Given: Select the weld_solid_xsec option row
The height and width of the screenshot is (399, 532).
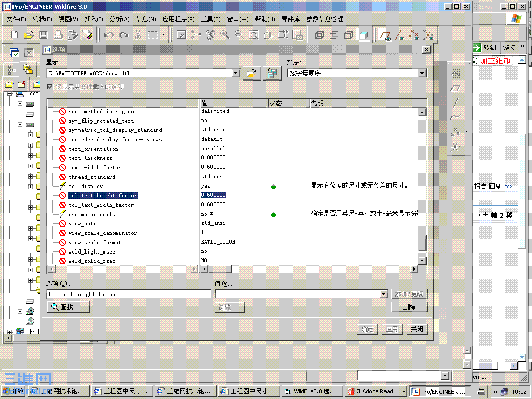Looking at the screenshot, I should coord(91,261).
